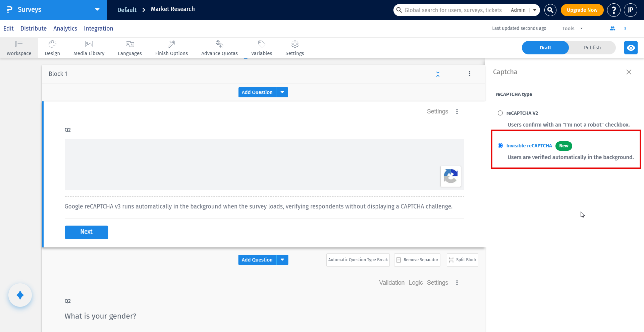Click the reCAPTCHA badge logo
This screenshot has height=332, width=644.
click(450, 176)
